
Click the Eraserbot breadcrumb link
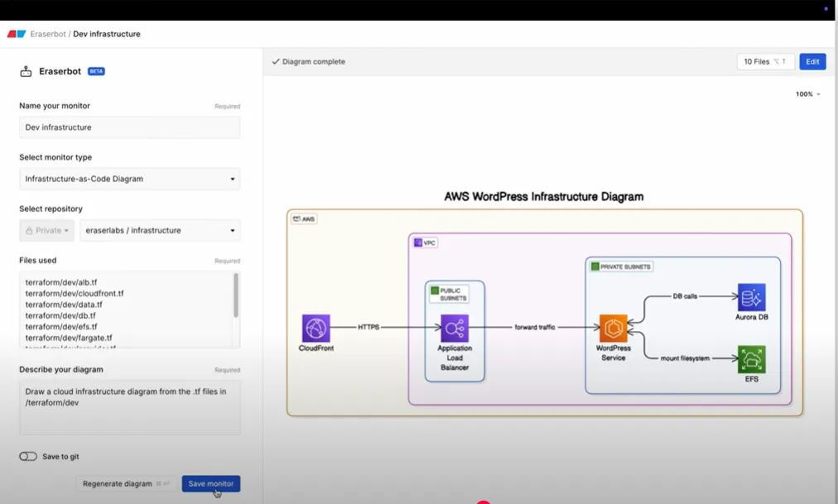pyautogui.click(x=48, y=34)
